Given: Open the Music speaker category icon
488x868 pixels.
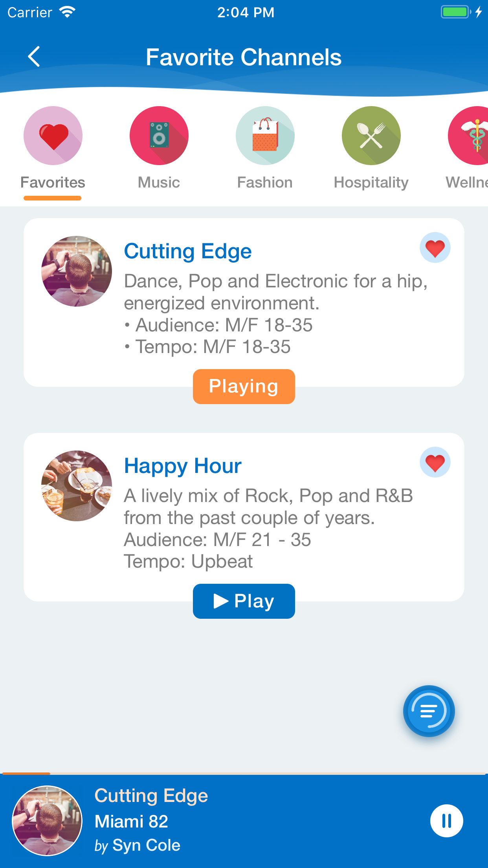Looking at the screenshot, I should coord(159,136).
